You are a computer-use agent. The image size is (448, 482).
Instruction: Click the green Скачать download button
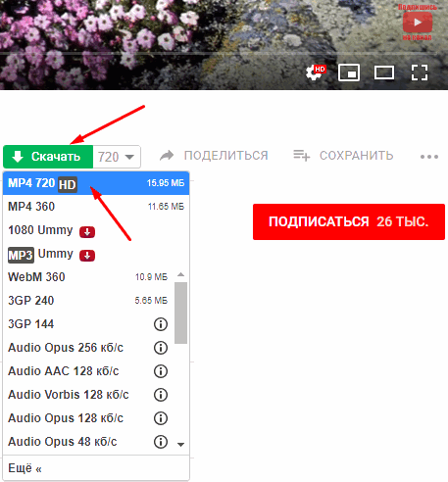(48, 157)
